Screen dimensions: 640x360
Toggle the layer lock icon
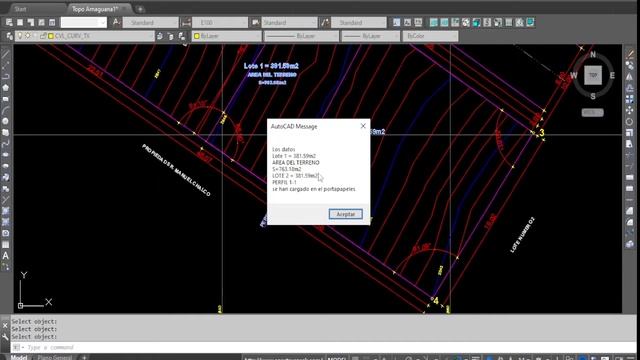click(42, 36)
